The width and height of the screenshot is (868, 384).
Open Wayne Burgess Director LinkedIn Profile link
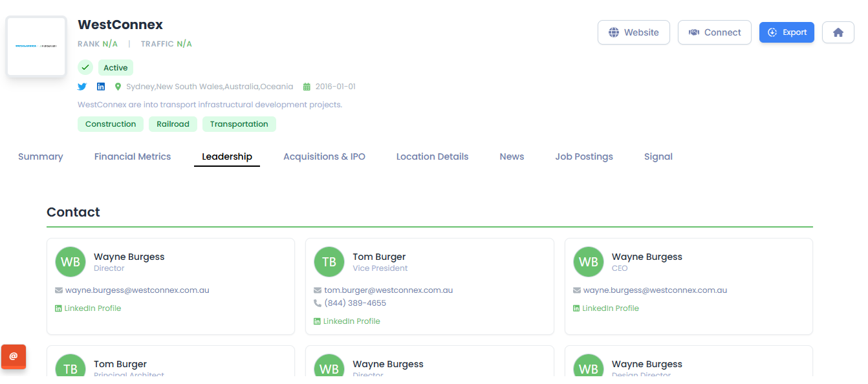88,308
